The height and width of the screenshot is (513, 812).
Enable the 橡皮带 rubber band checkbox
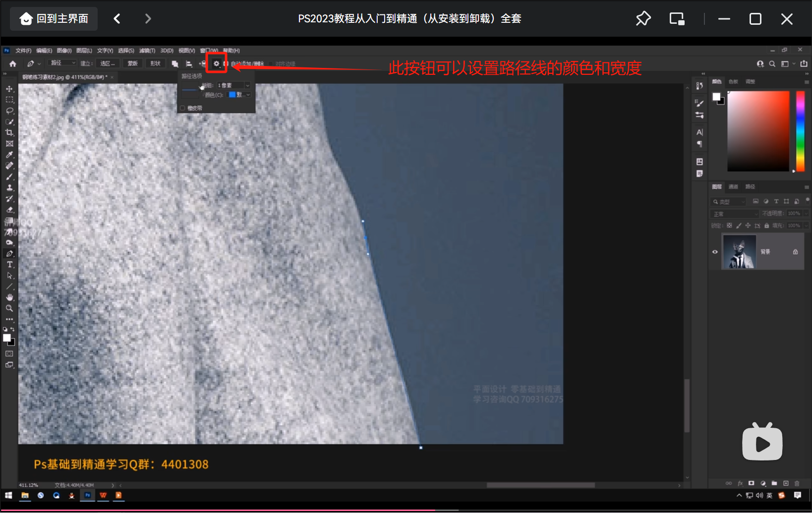[x=182, y=108]
